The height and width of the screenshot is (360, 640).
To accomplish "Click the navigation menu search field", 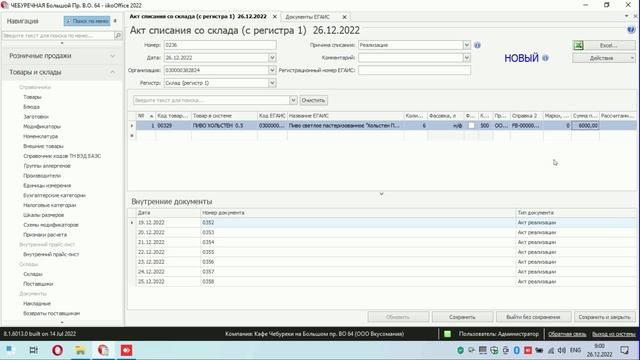I will click(58, 36).
